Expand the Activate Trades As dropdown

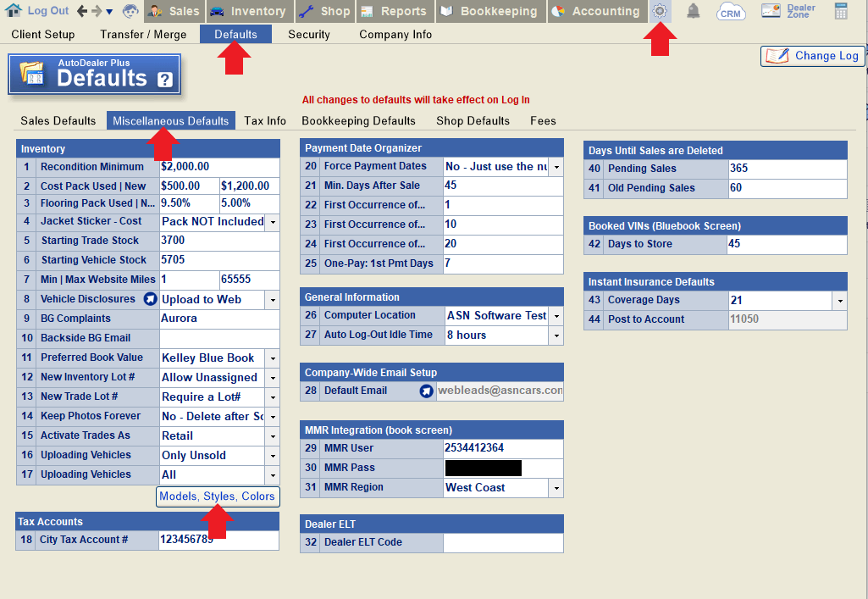coord(273,436)
